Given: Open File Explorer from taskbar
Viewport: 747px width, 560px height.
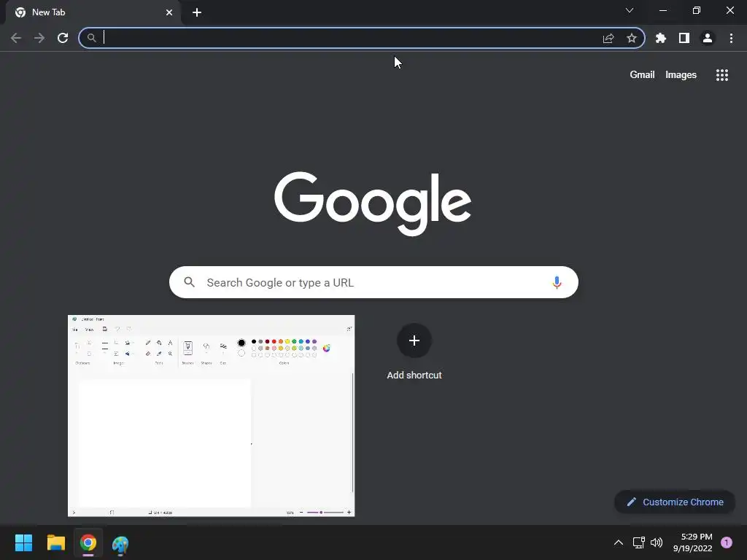Looking at the screenshot, I should [x=55, y=542].
